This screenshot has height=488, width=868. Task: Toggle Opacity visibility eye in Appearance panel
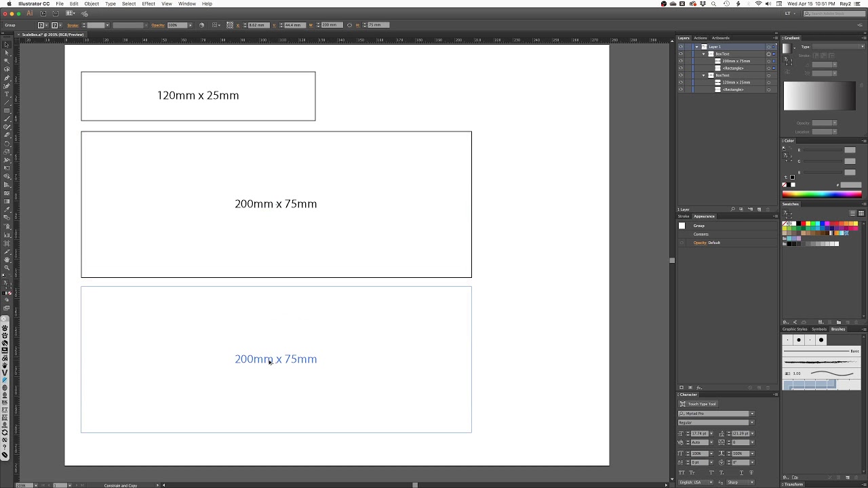[682, 243]
